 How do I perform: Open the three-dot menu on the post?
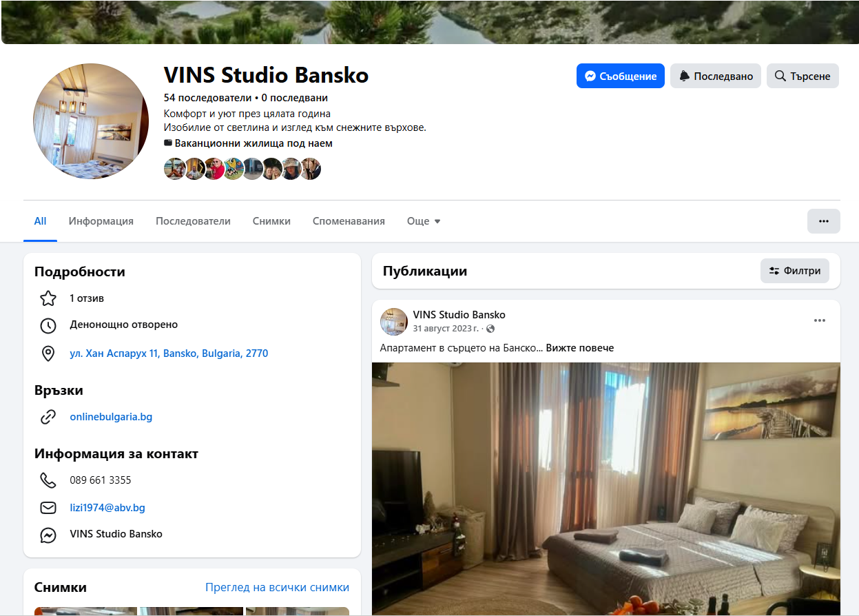pos(819,320)
